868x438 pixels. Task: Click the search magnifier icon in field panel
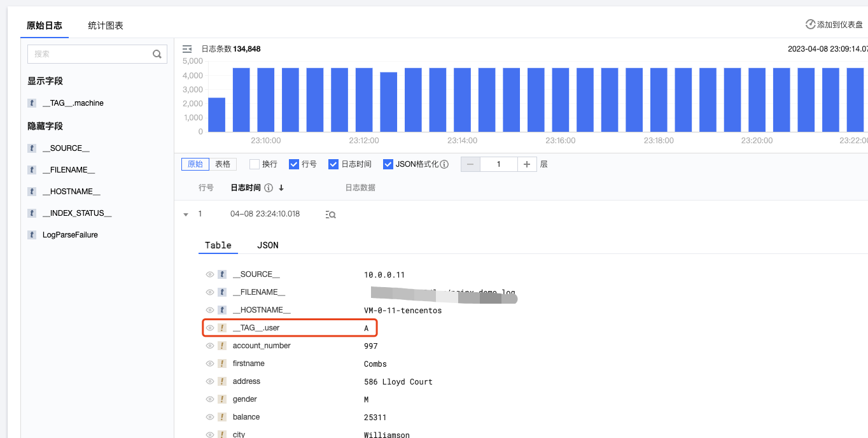[x=157, y=54]
